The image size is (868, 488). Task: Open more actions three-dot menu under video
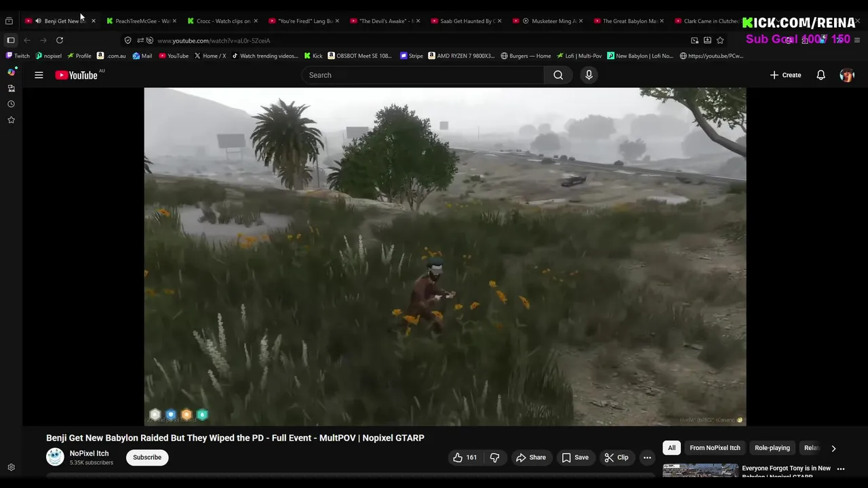(x=647, y=457)
